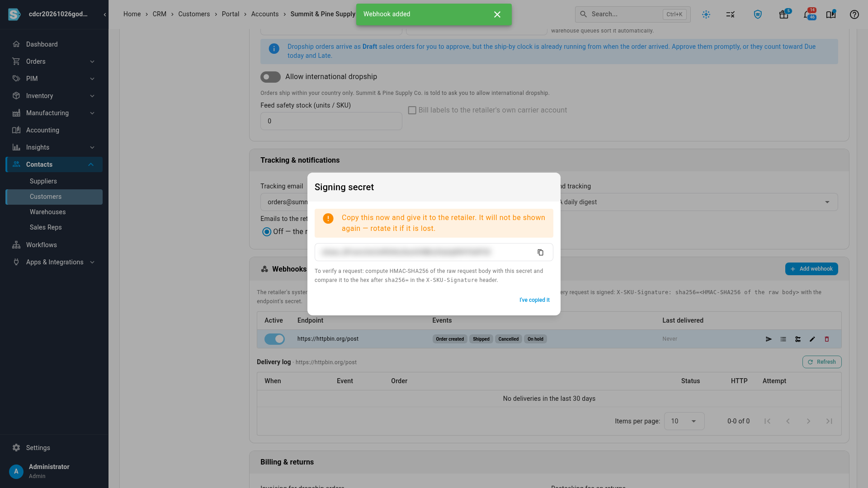Open the Items per page dropdown
Image resolution: width=868 pixels, height=488 pixels.
(x=684, y=421)
